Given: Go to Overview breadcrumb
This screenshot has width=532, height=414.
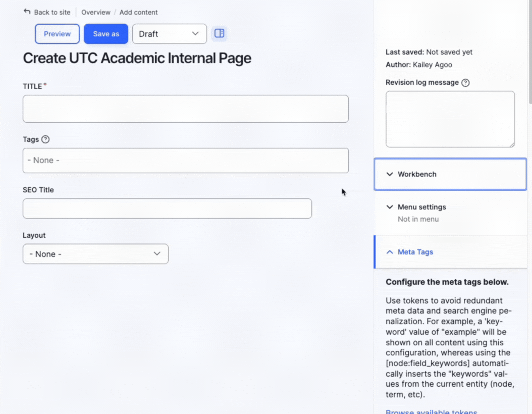Looking at the screenshot, I should click(x=96, y=12).
